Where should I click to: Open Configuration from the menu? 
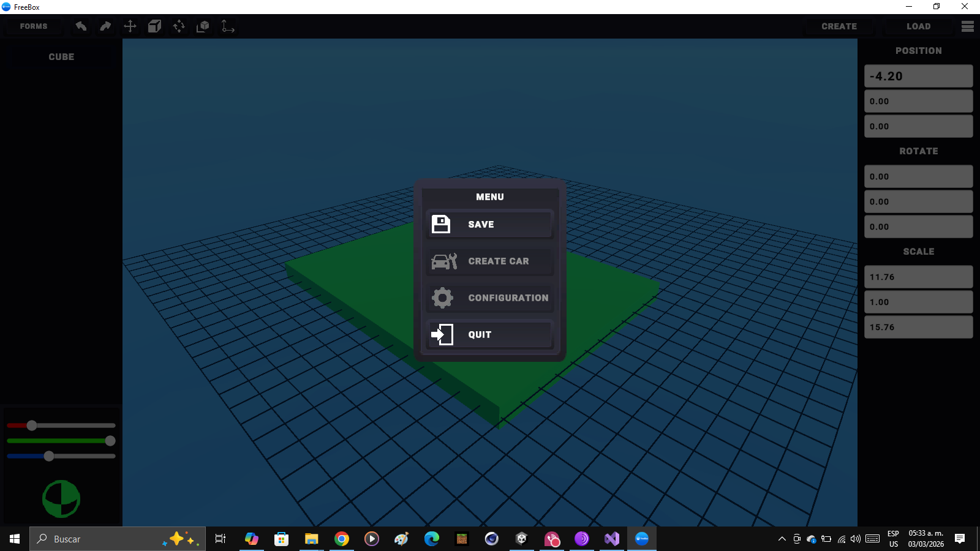(x=490, y=298)
